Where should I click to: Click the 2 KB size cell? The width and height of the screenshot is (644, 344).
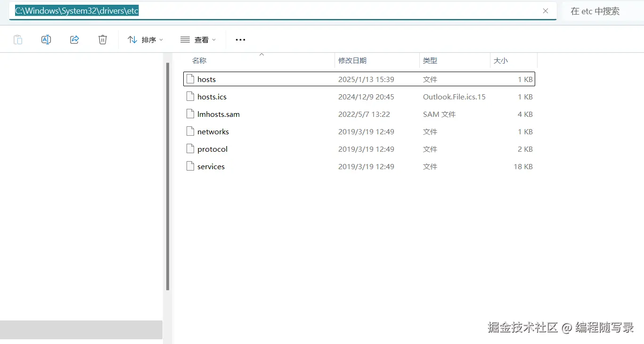(x=525, y=149)
